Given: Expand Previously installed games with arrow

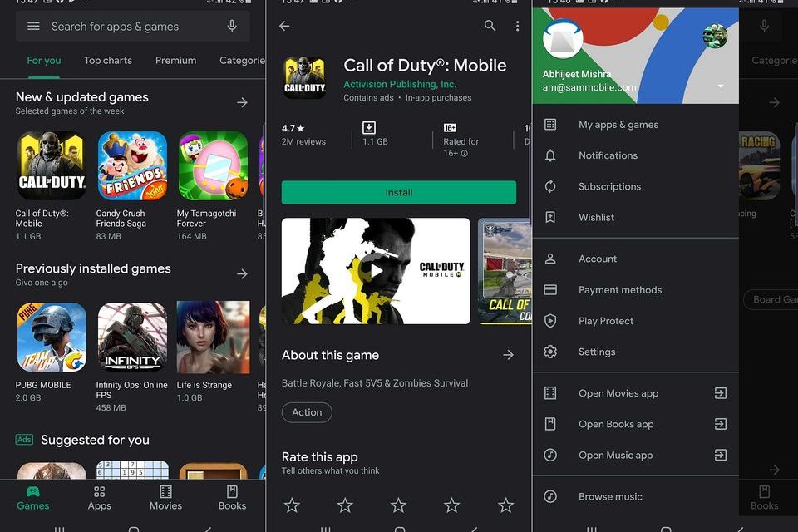Looking at the screenshot, I should pyautogui.click(x=242, y=273).
